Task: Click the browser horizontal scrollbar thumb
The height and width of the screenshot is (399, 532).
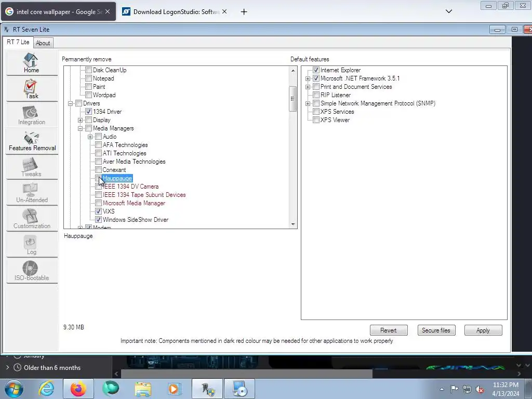Action: (x=247, y=374)
